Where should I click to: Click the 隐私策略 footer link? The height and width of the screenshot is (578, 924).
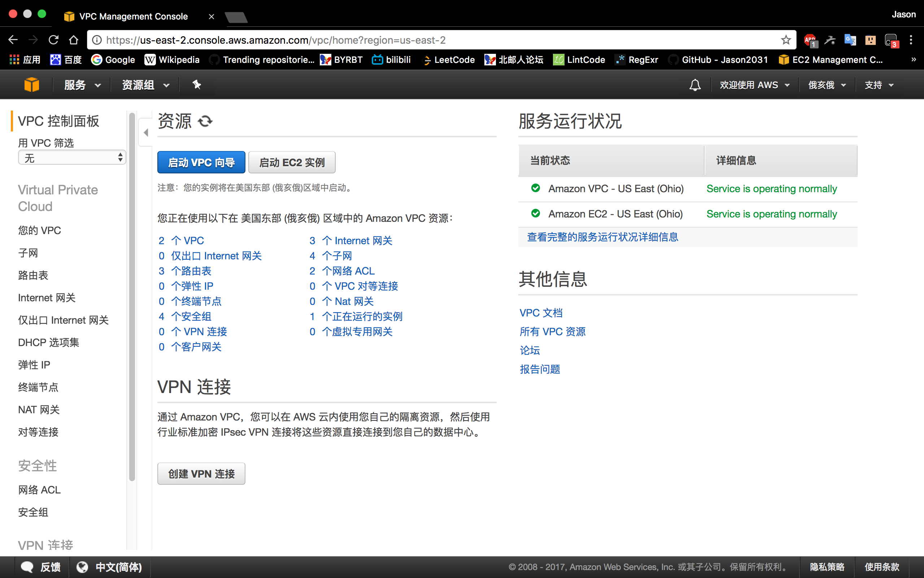point(827,567)
